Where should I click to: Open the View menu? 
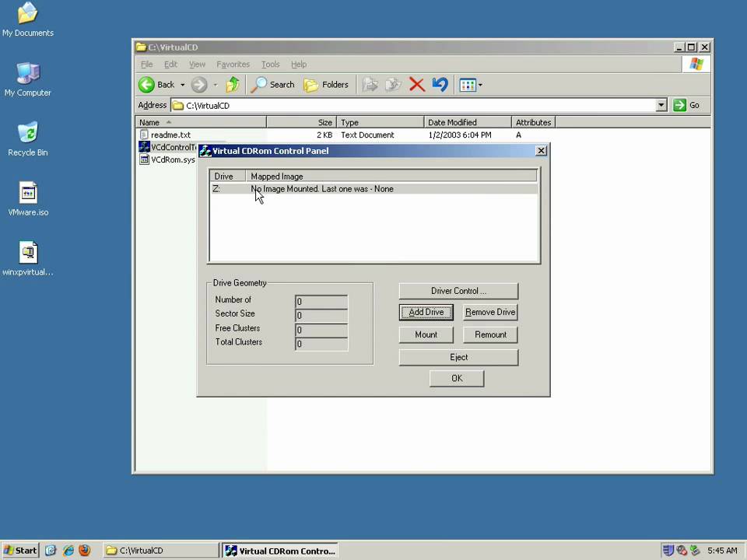pos(197,65)
